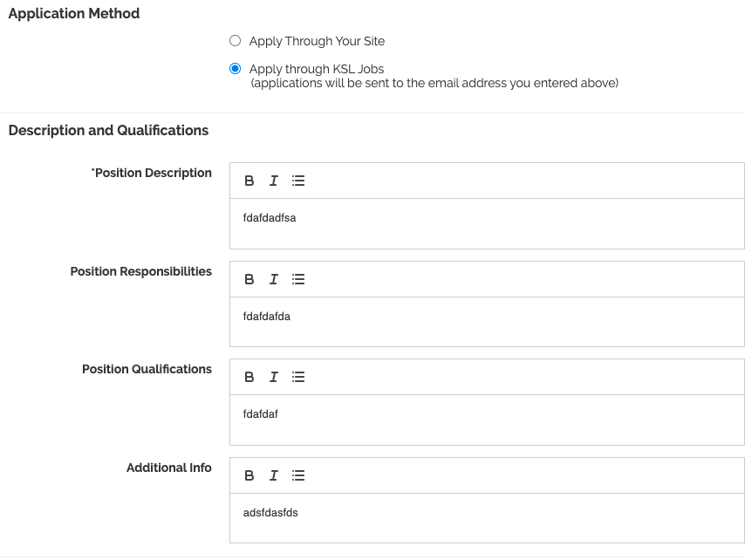
Task: Click Italic icon in Position Responsibilities editor
Action: coord(273,279)
